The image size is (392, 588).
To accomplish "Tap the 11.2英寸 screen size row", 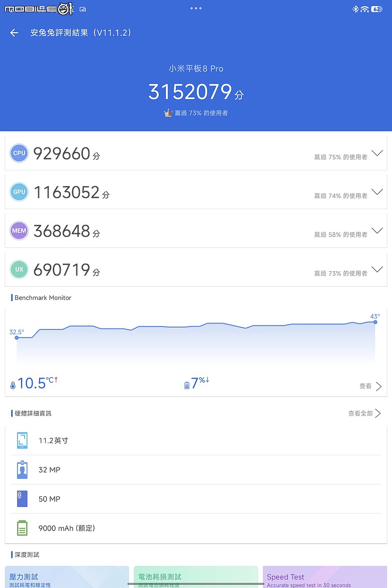I will 196,440.
